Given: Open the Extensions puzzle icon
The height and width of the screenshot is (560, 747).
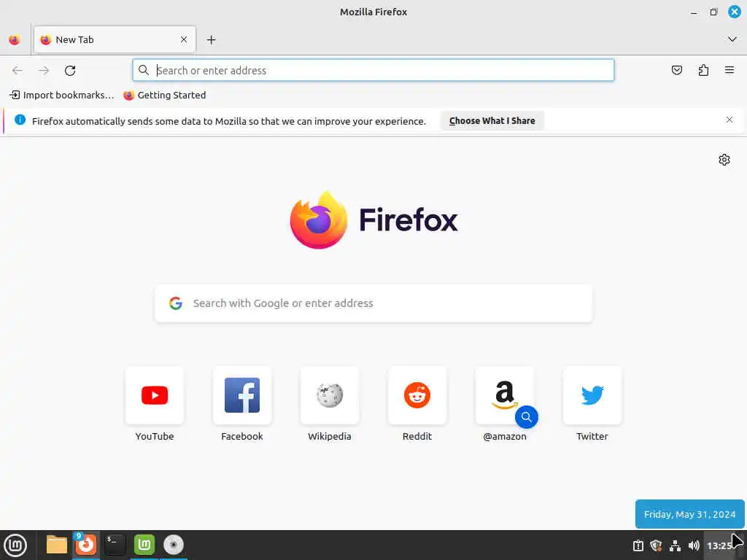Looking at the screenshot, I should click(703, 71).
